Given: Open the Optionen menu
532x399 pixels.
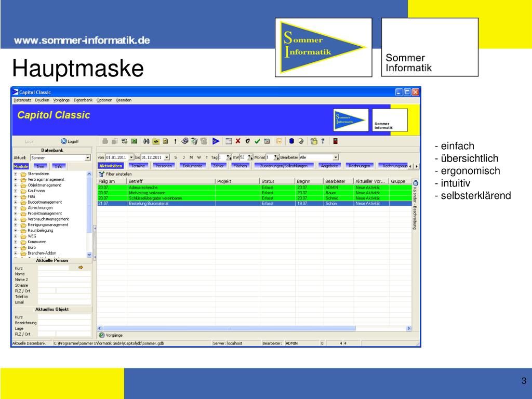Looking at the screenshot, I should coord(104,100).
